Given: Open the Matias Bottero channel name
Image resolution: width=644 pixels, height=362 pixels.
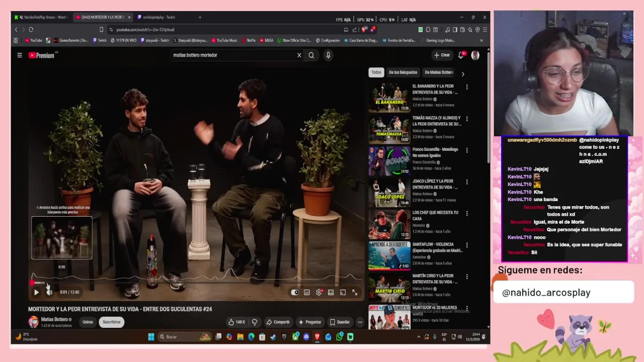Looking at the screenshot, I should pos(54,319).
